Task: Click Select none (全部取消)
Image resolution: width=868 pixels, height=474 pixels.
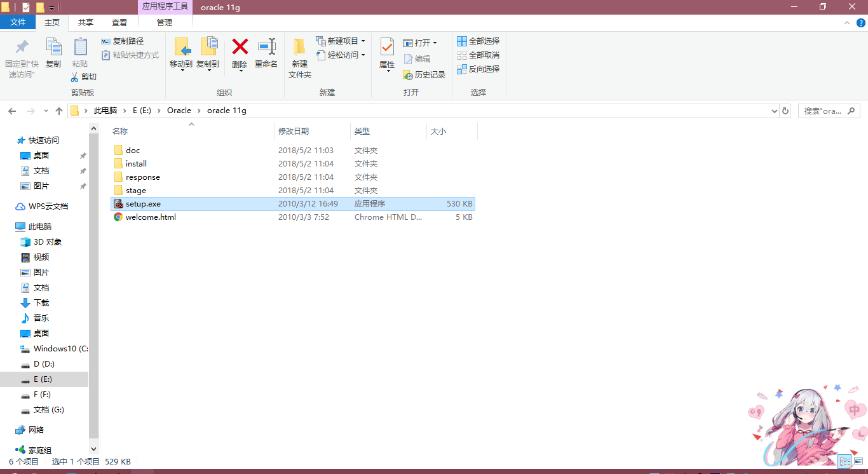Action: tap(478, 55)
